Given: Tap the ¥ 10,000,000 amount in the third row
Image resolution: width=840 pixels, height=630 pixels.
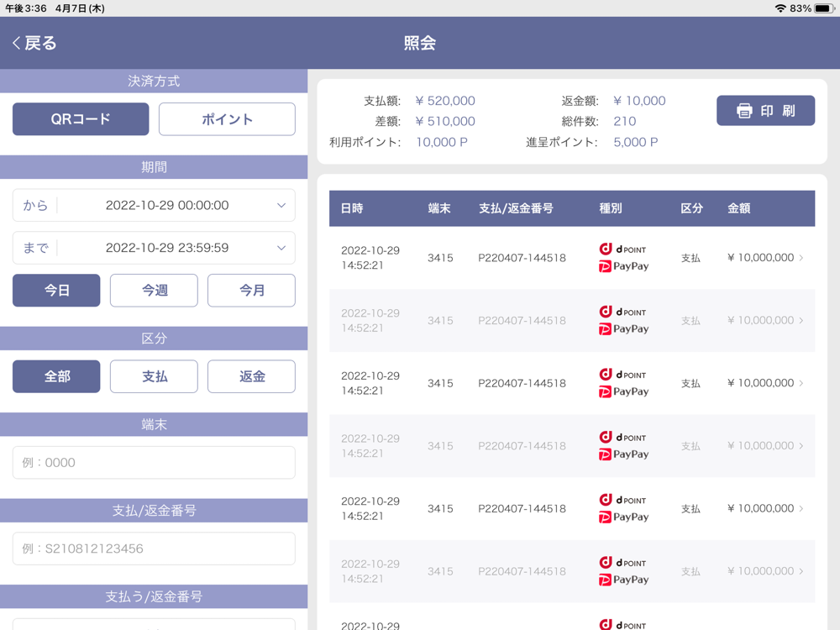Looking at the screenshot, I should click(761, 383).
